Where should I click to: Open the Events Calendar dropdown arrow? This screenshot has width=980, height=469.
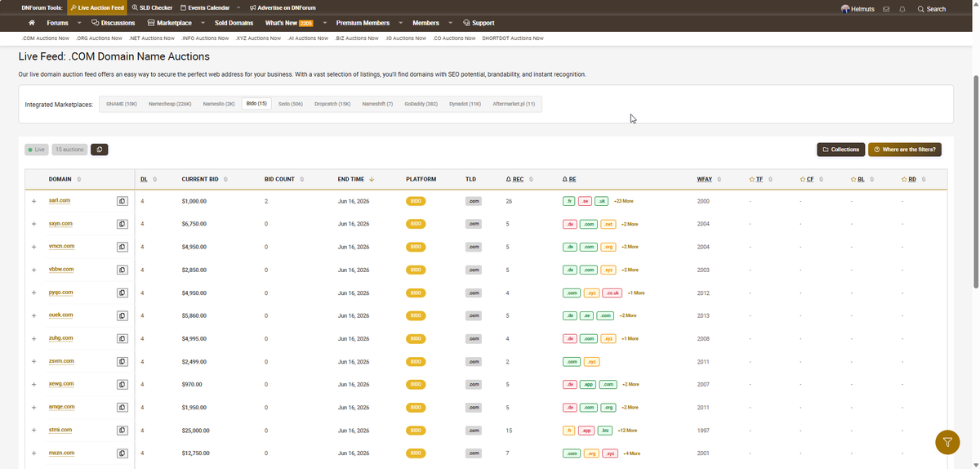tap(238, 7)
